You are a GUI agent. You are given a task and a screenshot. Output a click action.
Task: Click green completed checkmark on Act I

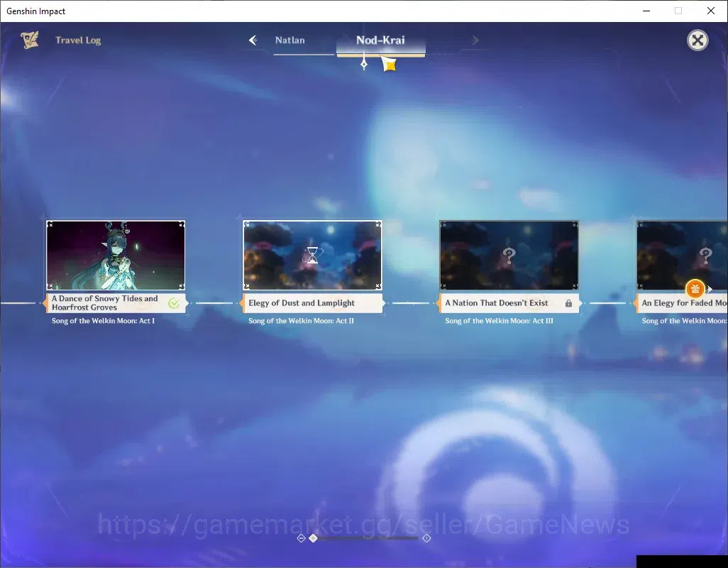[x=174, y=303]
